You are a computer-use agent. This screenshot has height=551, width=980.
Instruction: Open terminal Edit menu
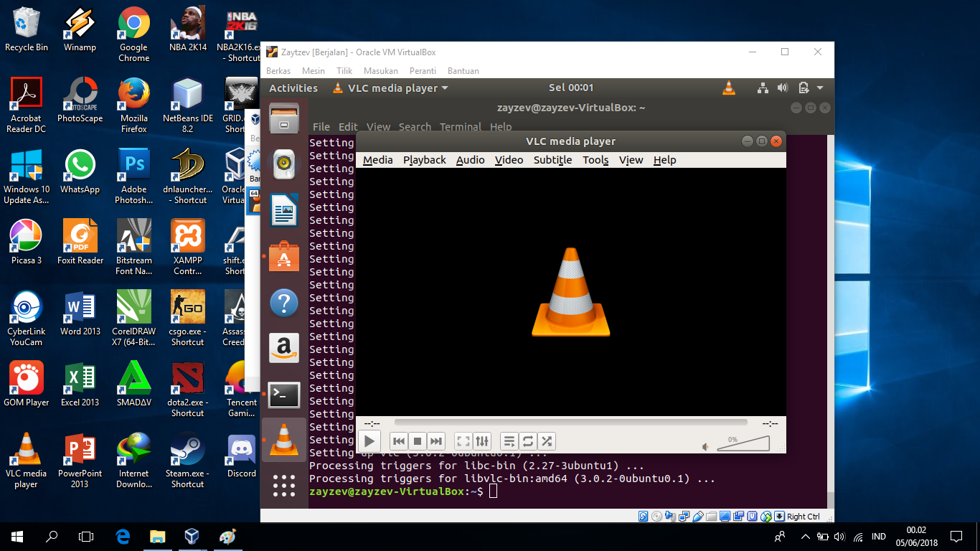[348, 127]
